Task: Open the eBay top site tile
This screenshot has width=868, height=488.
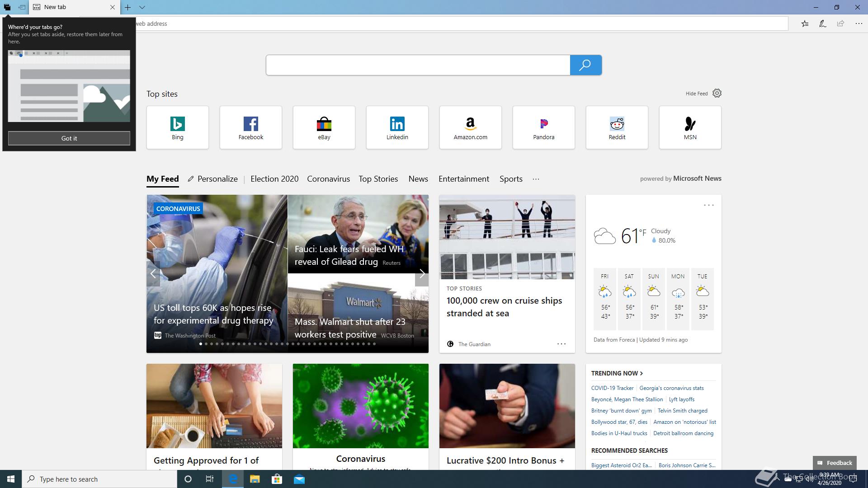Action: [324, 127]
